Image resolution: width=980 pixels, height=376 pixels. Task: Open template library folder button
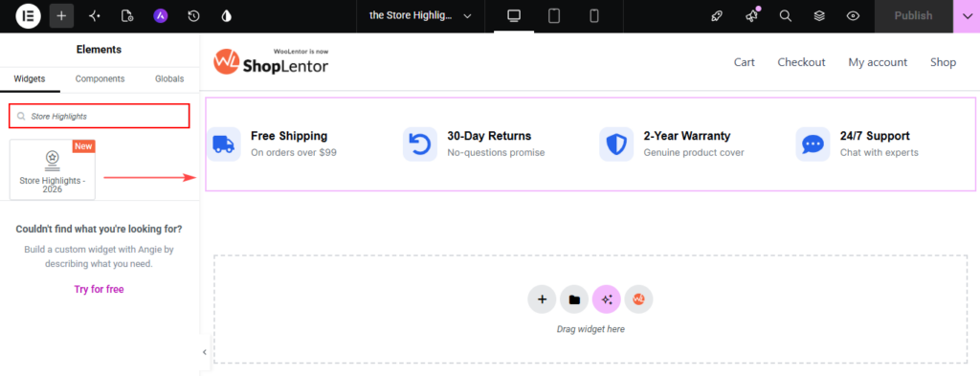click(574, 299)
